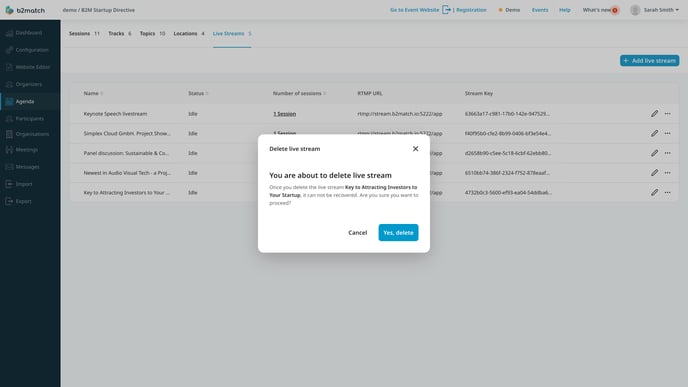Open the Sessions tab
The image size is (688, 387).
click(x=84, y=34)
